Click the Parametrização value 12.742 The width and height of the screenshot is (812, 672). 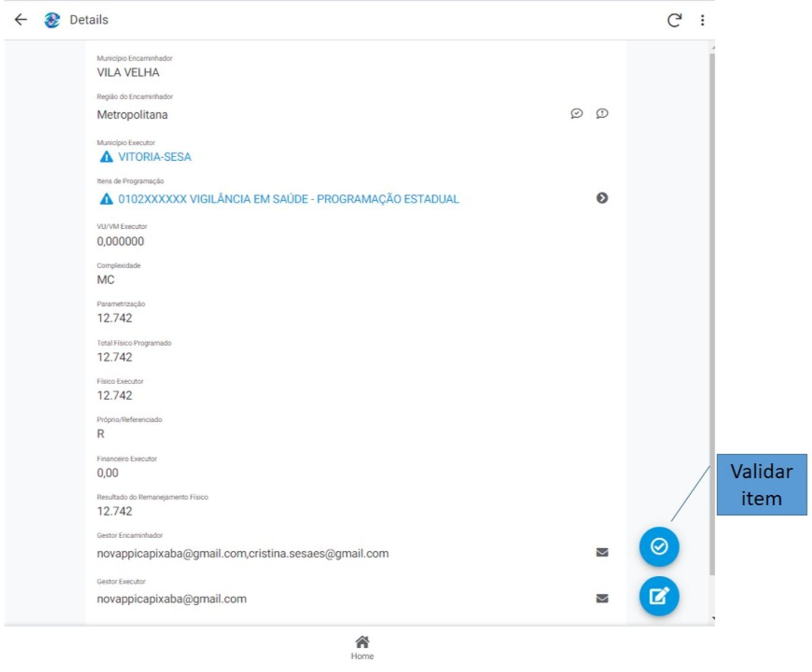tap(115, 318)
